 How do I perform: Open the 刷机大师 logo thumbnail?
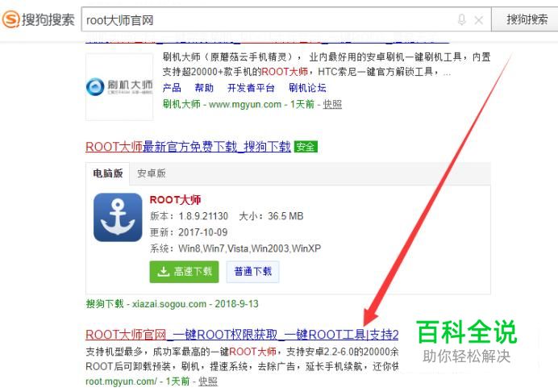click(119, 87)
